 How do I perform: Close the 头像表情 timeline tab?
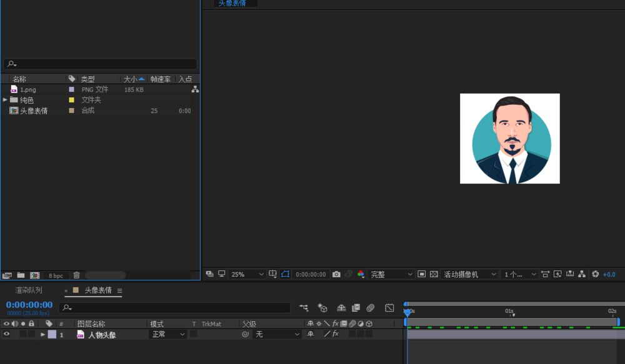point(66,291)
